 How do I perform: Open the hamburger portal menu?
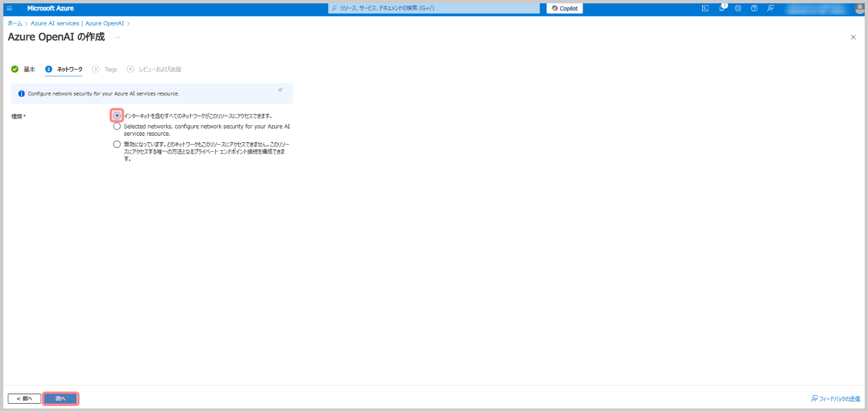point(9,8)
